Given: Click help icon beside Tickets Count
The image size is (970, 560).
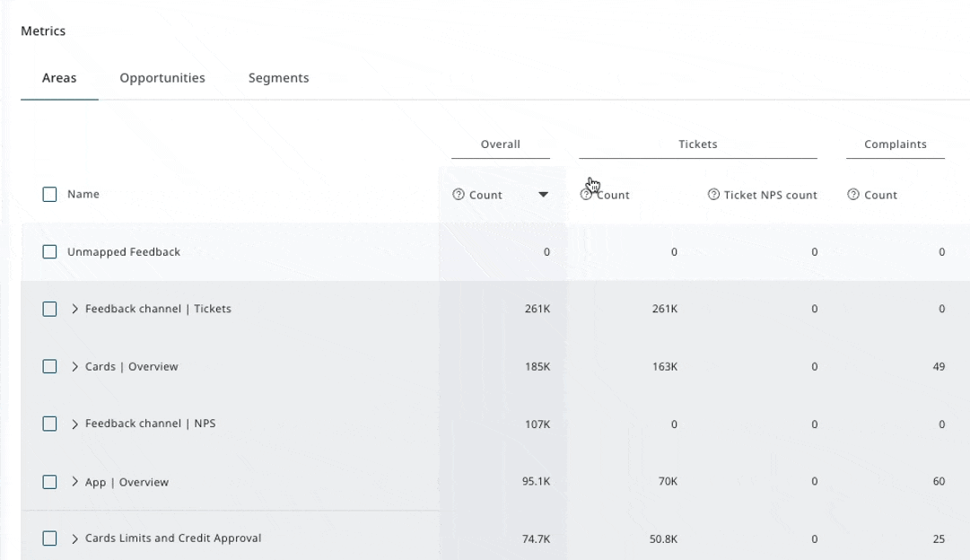Looking at the screenshot, I should (586, 195).
